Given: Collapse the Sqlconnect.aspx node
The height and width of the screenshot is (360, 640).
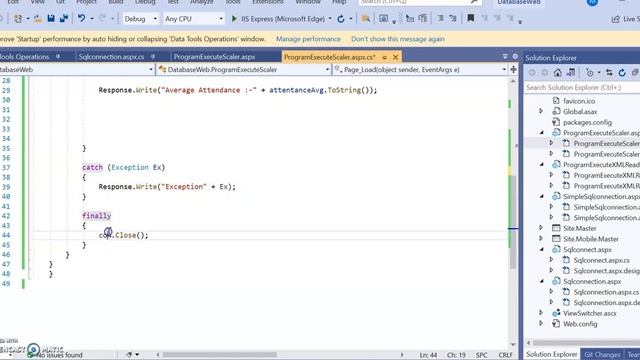Looking at the screenshot, I should pyautogui.click(x=542, y=249).
